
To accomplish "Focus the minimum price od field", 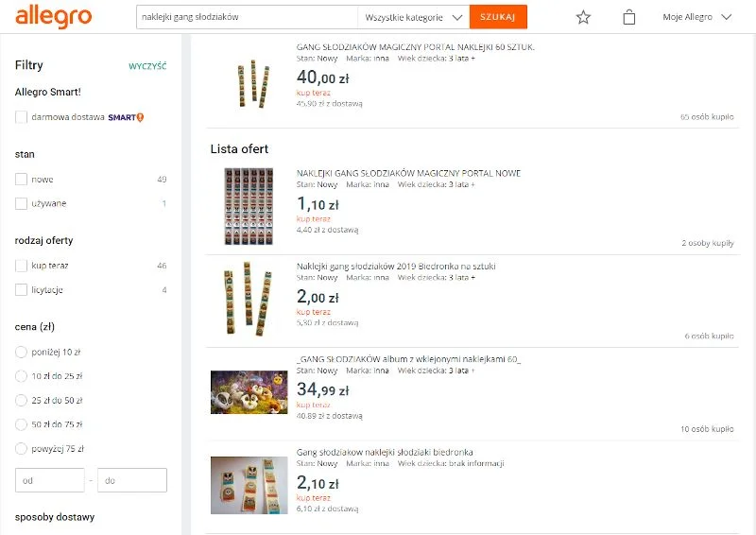I will pos(50,480).
